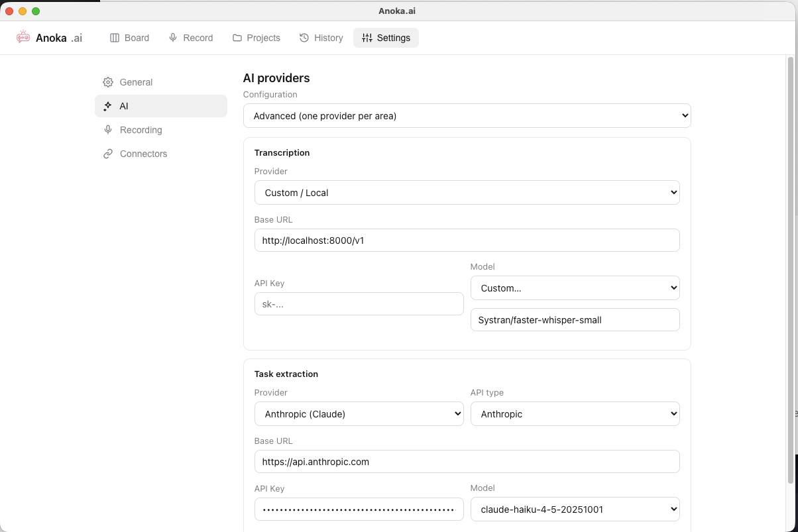Viewport: 798px width, 532px height.
Task: Expand the claude-haiku-4-5-20251001 model dropdown
Action: 575,509
